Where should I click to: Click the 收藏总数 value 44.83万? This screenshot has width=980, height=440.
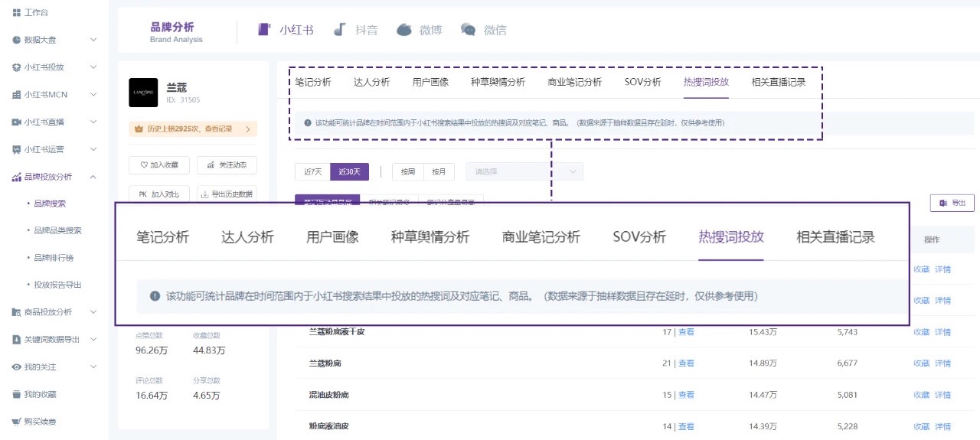[x=209, y=350]
